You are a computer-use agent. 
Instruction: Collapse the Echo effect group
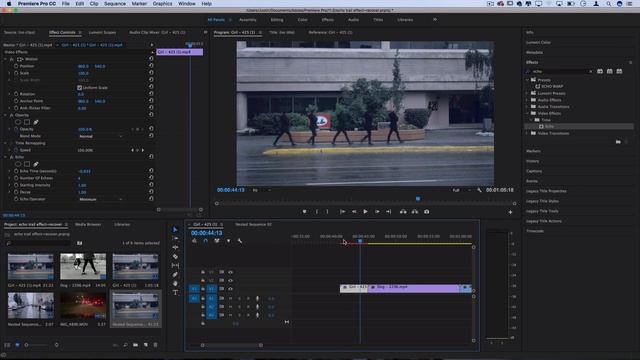coord(5,157)
